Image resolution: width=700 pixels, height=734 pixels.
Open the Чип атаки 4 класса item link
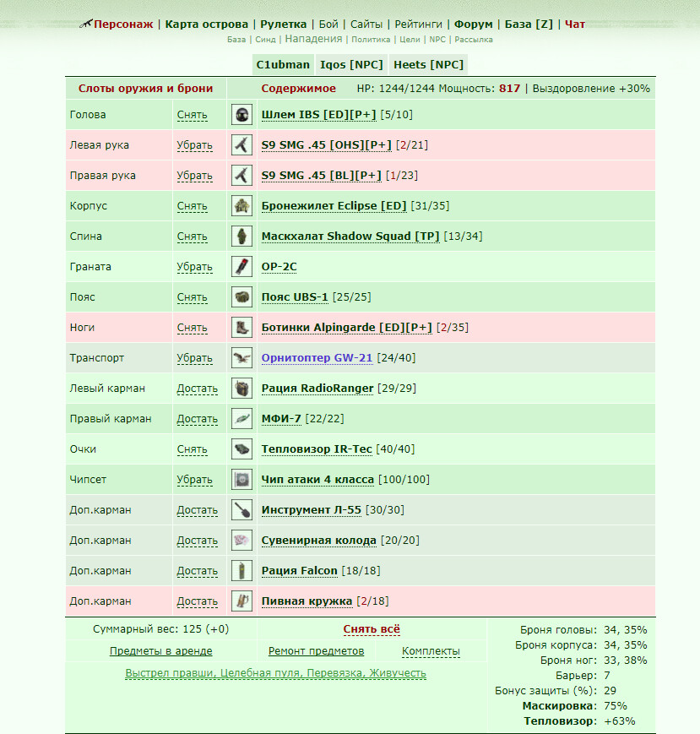[x=317, y=480]
